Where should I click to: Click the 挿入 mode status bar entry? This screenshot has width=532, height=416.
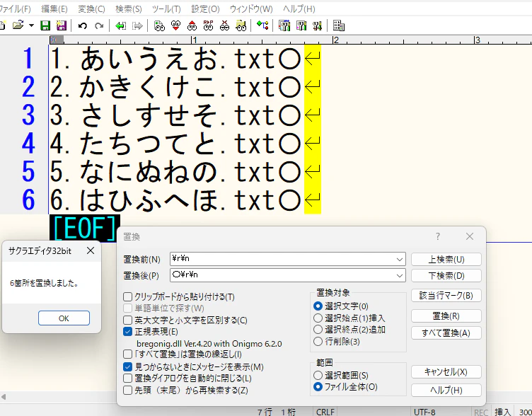502,412
